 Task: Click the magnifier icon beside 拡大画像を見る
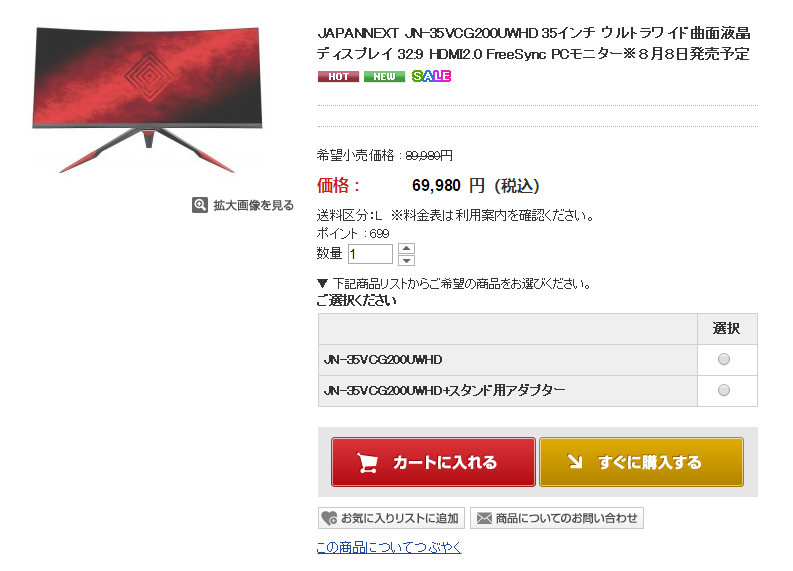(x=200, y=205)
